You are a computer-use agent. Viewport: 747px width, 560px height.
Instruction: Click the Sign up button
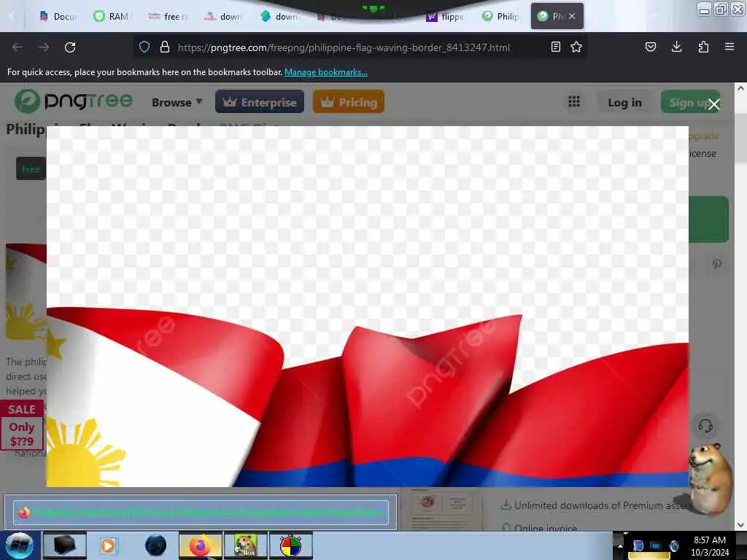[x=689, y=102]
